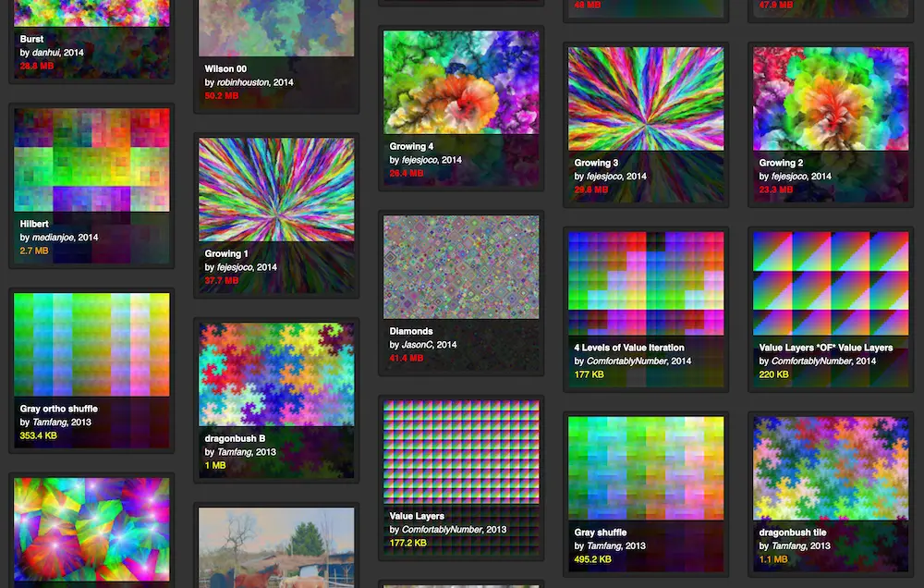Click the "26.4 MB" size on Growing 4

pyautogui.click(x=407, y=174)
